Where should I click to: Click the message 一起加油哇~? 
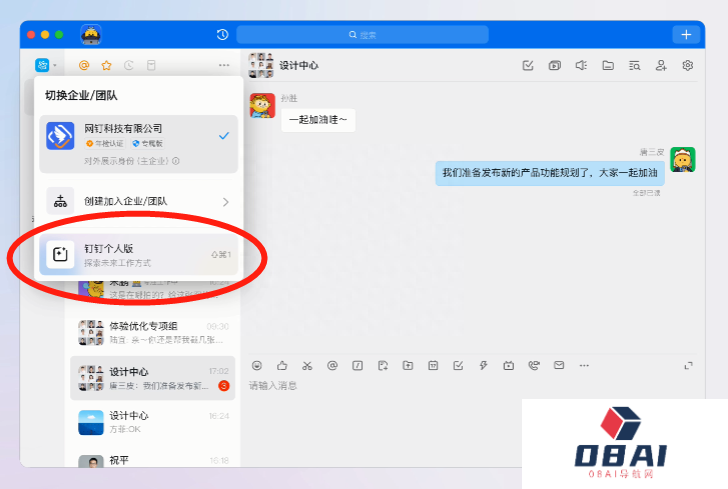[x=318, y=120]
